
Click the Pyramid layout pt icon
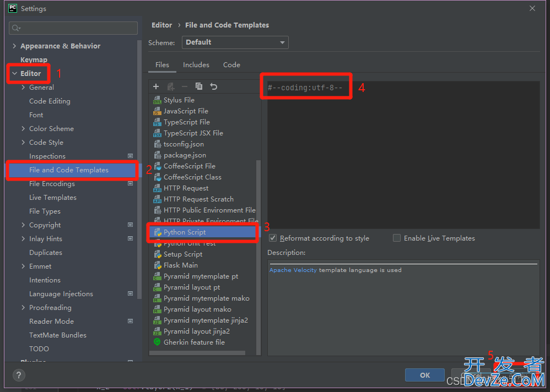tap(157, 287)
